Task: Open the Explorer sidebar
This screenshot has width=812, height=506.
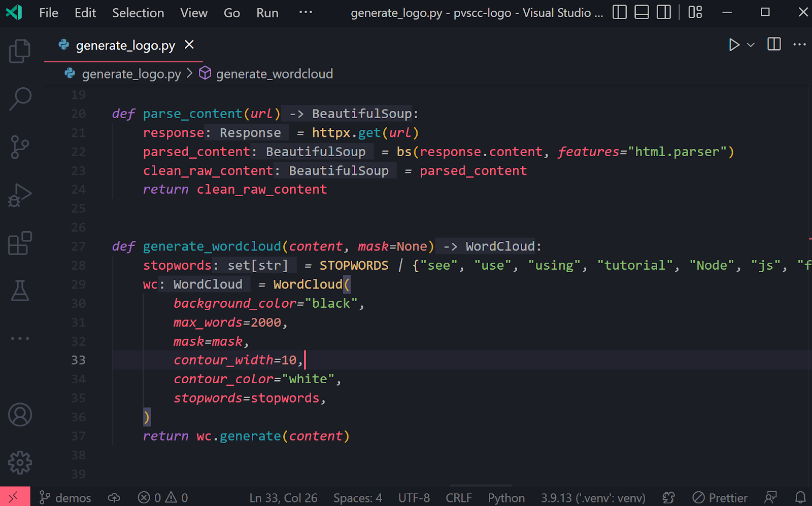Action: point(19,51)
